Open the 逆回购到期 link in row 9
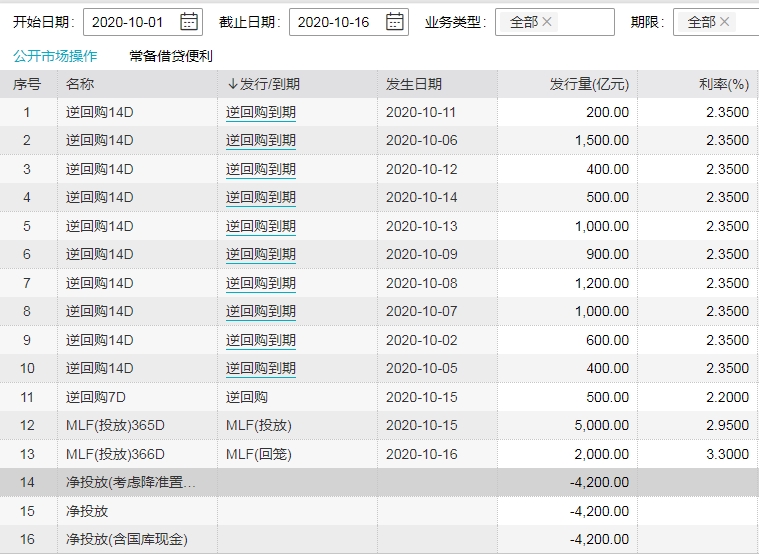Viewport: 759px width, 554px height. (x=261, y=340)
